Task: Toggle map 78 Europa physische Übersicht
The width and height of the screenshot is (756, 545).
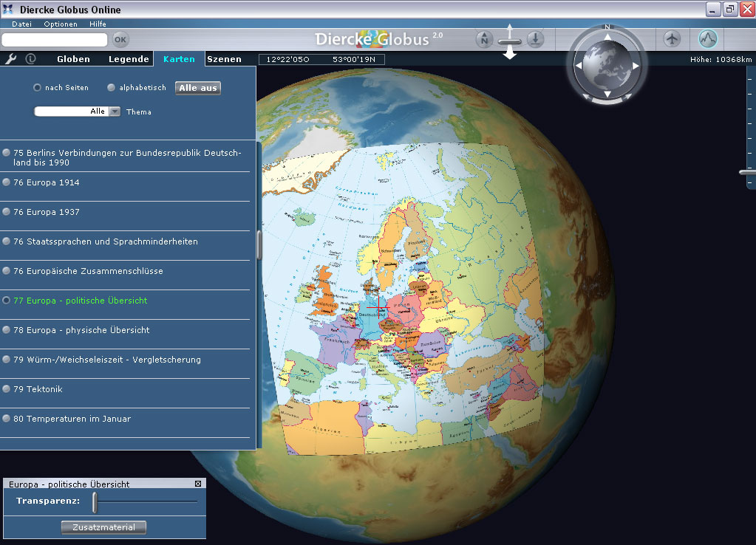Action: click(7, 329)
